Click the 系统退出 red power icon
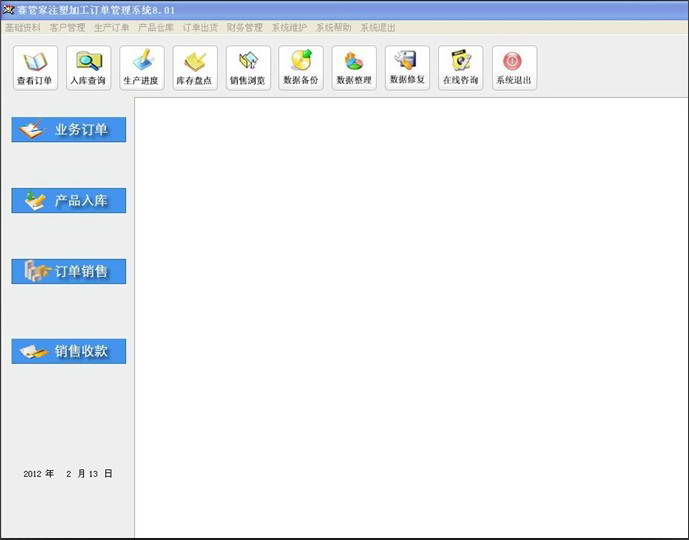 514,68
